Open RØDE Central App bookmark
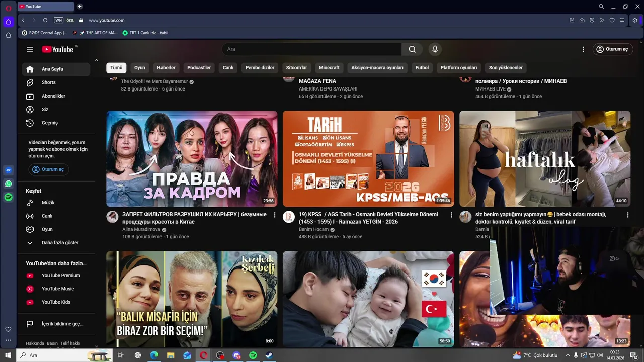The height and width of the screenshot is (362, 644). (44, 33)
